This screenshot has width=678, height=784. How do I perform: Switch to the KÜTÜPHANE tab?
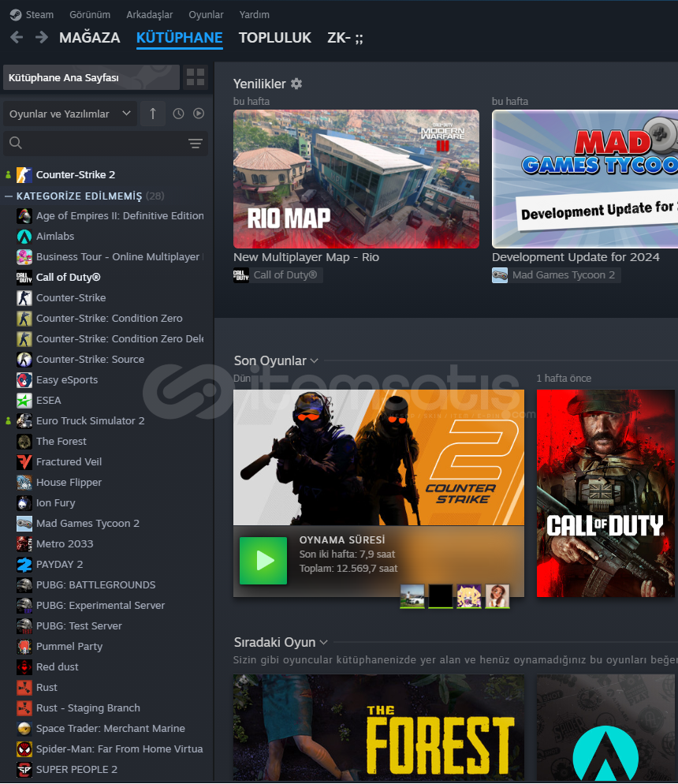(x=180, y=38)
